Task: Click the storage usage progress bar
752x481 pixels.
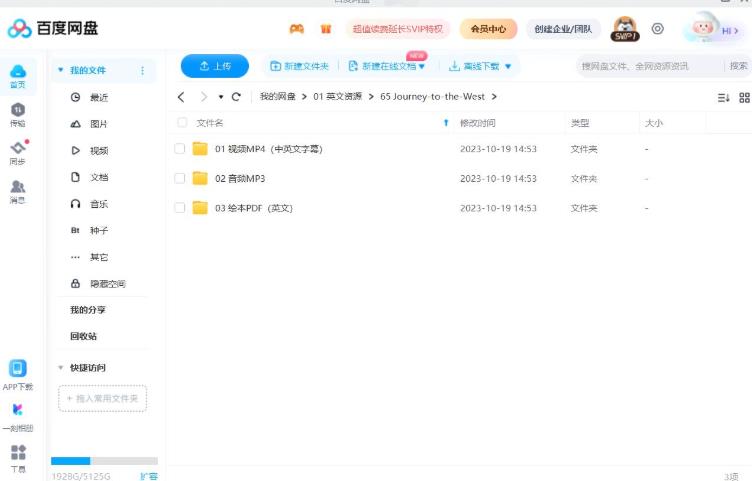Action: (x=105, y=461)
